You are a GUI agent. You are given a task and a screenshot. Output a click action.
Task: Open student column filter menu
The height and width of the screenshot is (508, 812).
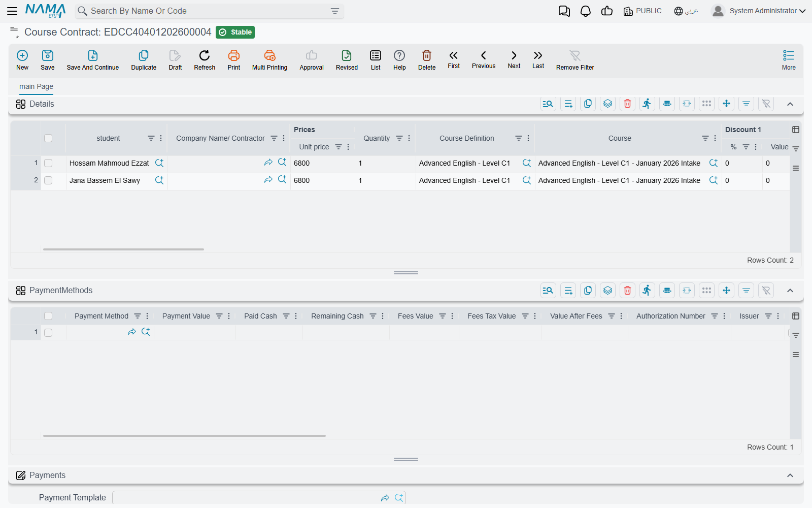pyautogui.click(x=151, y=138)
